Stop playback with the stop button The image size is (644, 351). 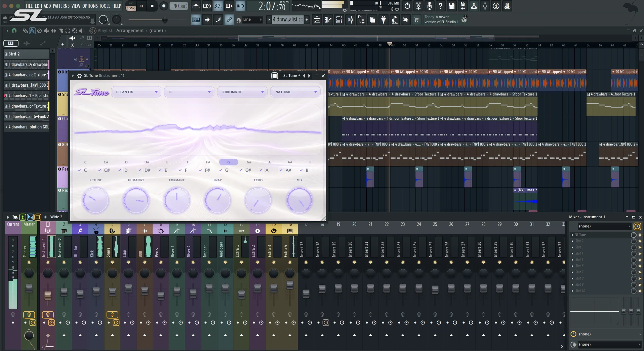[x=152, y=6]
